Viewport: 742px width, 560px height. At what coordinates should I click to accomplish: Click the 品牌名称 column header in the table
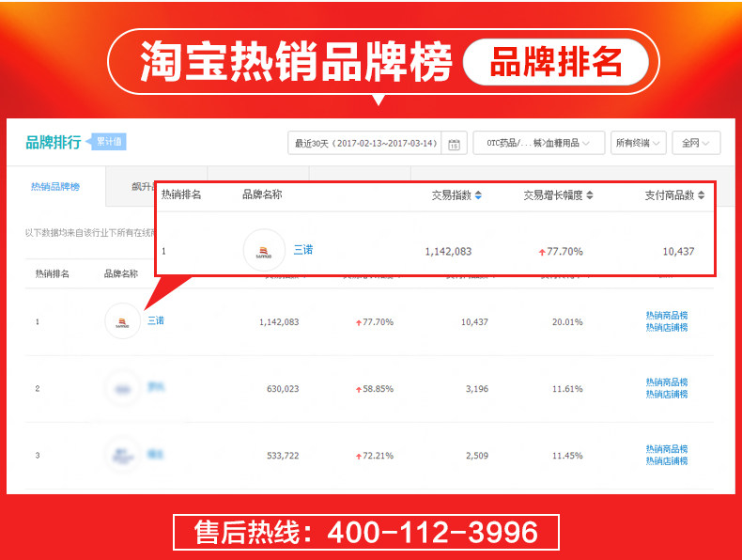(x=120, y=273)
